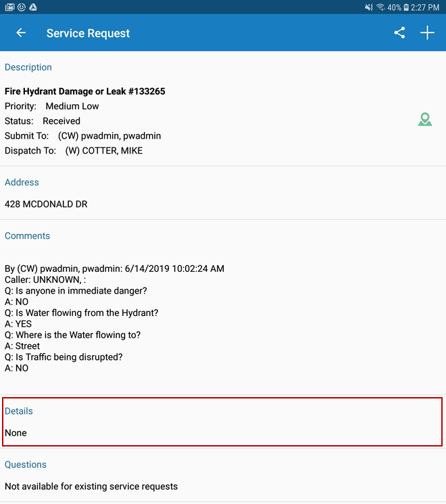This screenshot has width=446, height=504.
Task: Tap the muted sound status icon
Action: (x=368, y=7)
